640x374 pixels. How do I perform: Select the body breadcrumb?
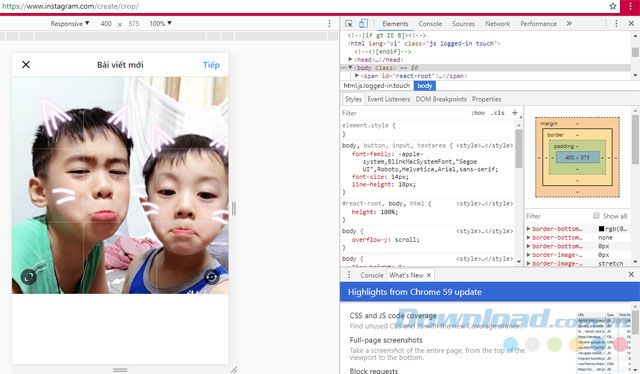coord(424,86)
